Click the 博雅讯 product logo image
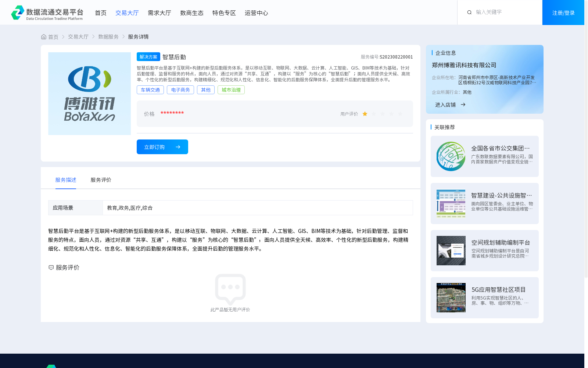 [x=89, y=93]
